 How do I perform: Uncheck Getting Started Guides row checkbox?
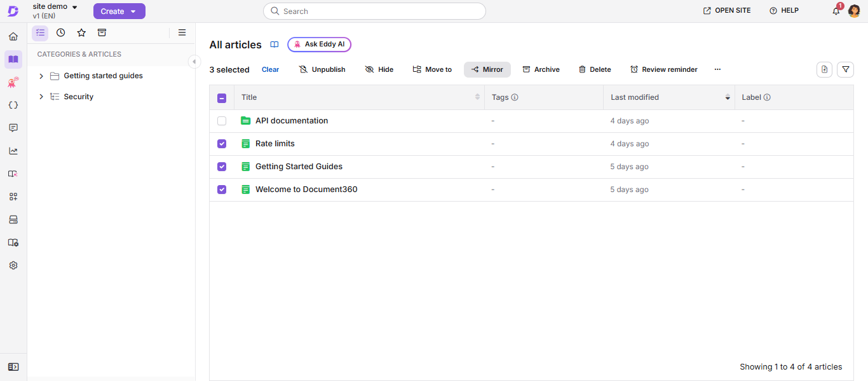222,167
